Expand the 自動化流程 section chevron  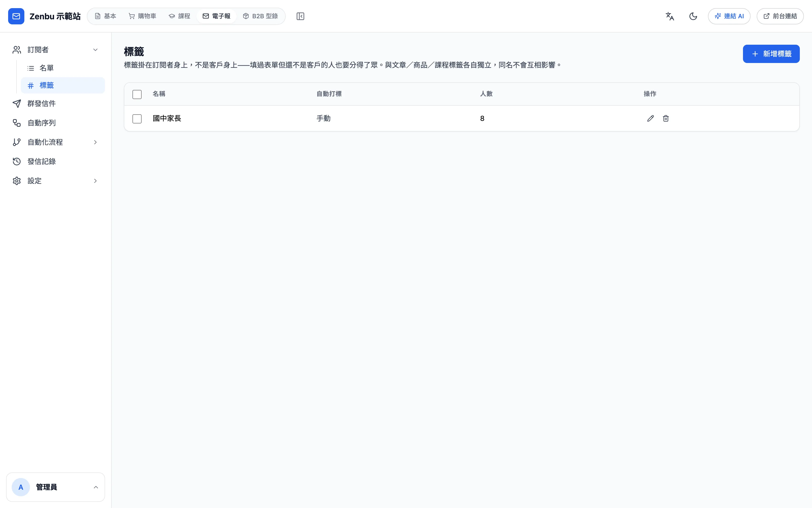[95, 142]
